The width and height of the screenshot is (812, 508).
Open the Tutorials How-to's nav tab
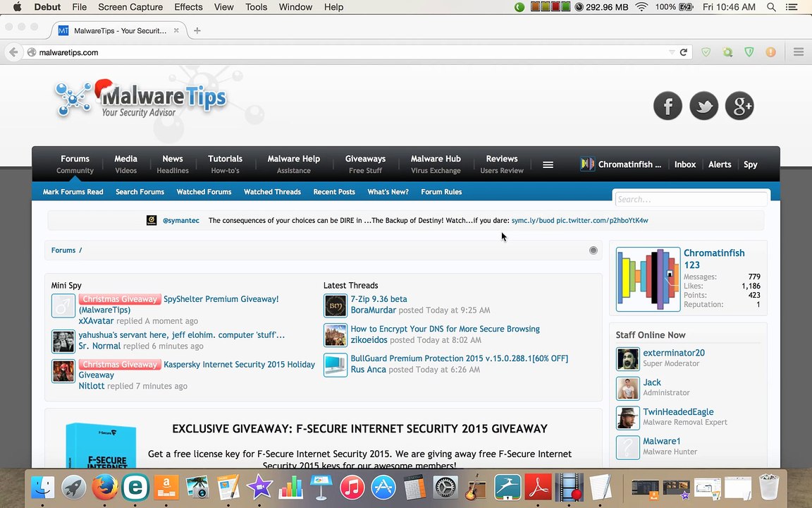point(226,164)
